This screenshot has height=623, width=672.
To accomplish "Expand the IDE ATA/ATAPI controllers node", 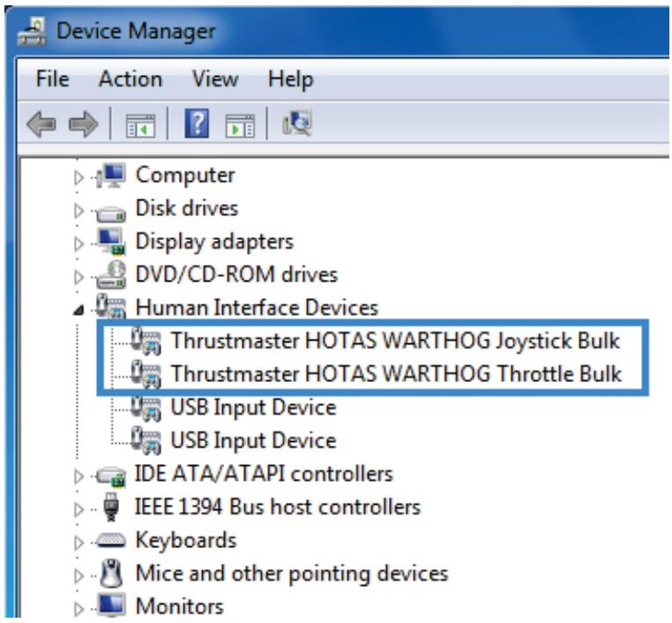I will pyautogui.click(x=78, y=477).
